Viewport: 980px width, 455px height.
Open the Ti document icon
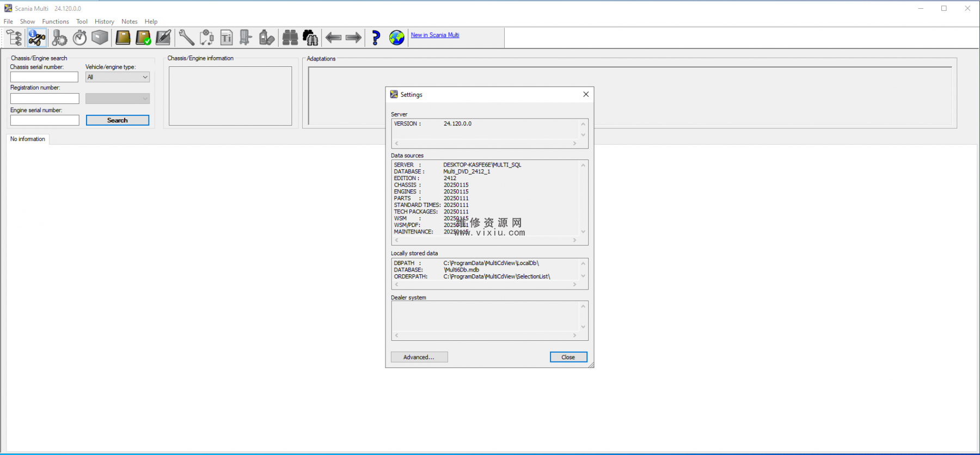[x=226, y=38]
